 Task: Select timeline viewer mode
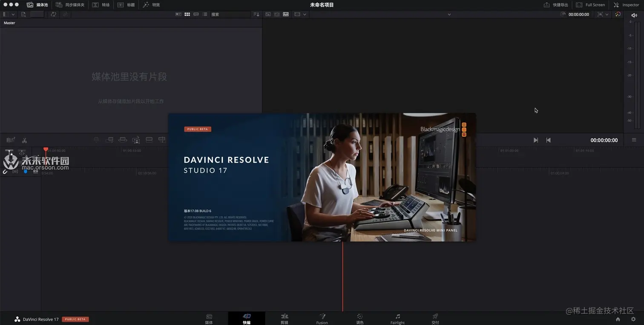[286, 14]
